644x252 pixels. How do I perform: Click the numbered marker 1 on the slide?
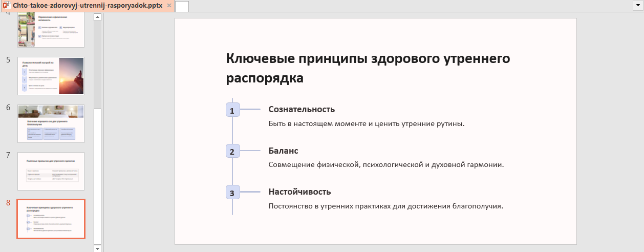tap(232, 110)
